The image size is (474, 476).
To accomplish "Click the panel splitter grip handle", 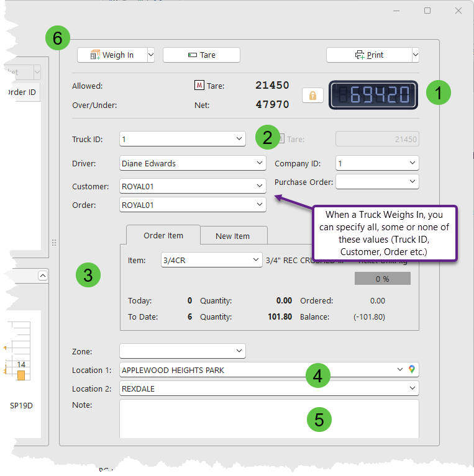I will point(54,243).
